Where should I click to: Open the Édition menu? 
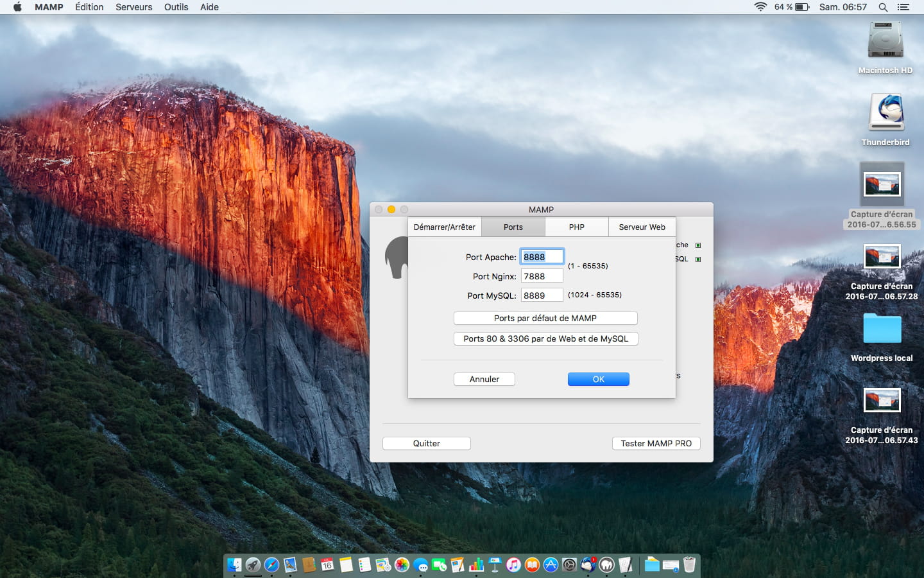(89, 7)
